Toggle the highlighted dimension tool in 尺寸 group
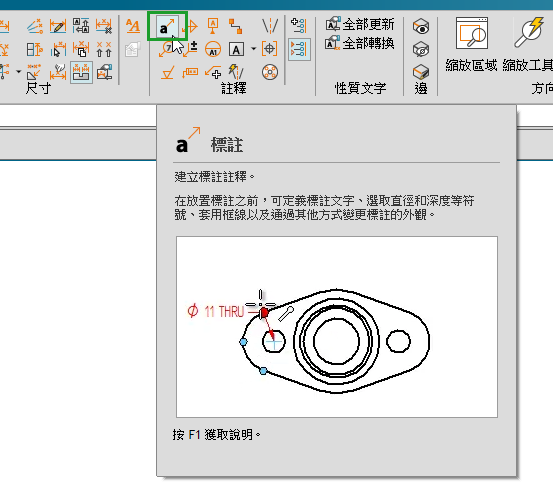The image size is (553, 489). [81, 72]
